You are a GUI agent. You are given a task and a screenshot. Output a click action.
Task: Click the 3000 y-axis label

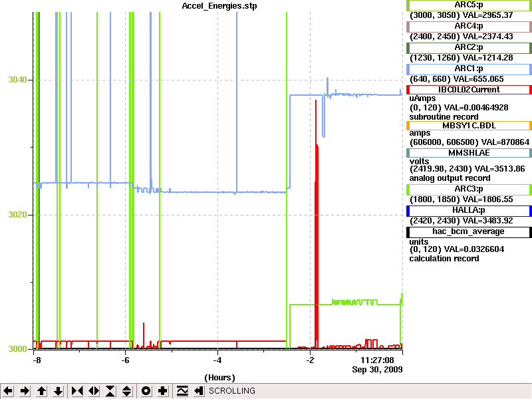(x=17, y=348)
